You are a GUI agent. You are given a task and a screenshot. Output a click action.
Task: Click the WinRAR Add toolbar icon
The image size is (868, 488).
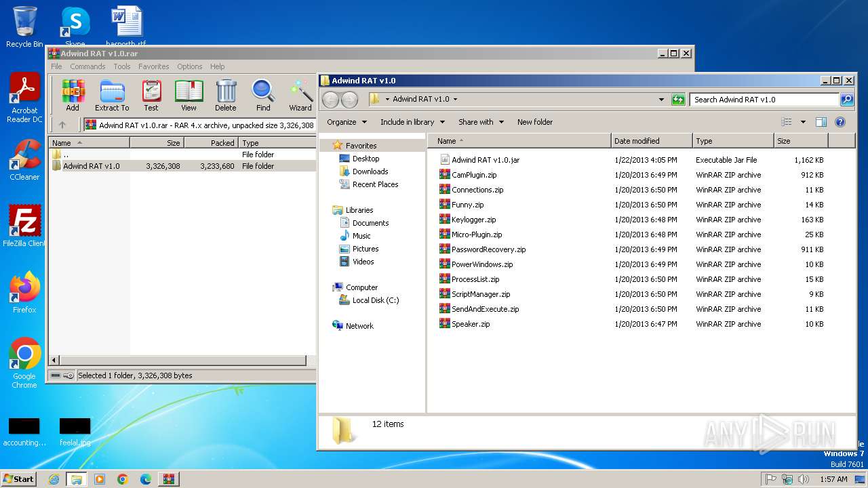73,95
